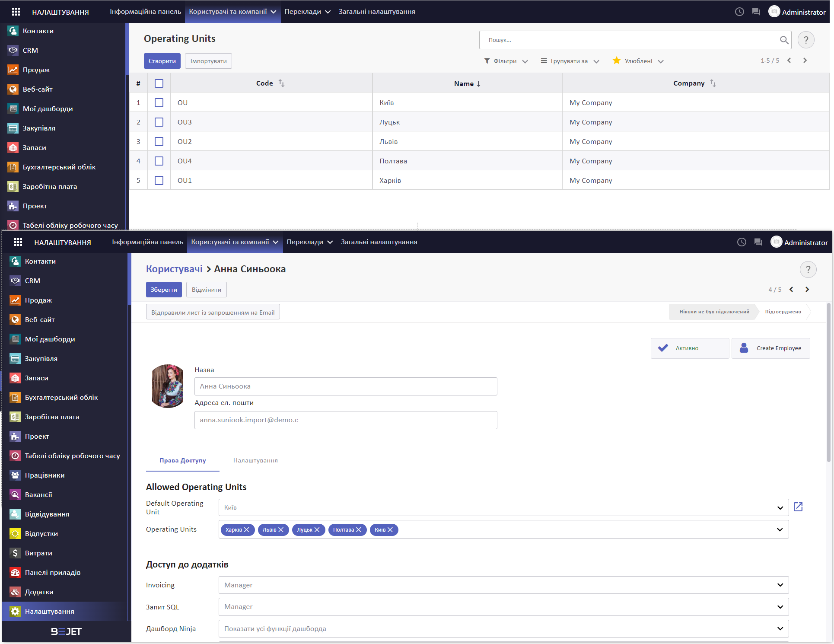Open the Default Operating Unit dropdown
The height and width of the screenshot is (644, 834).
(780, 507)
